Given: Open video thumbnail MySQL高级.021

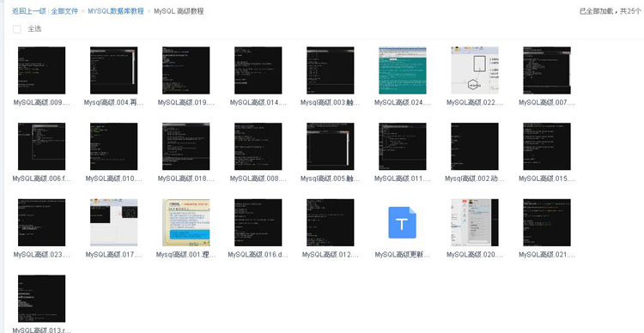Looking at the screenshot, I should [x=547, y=222].
